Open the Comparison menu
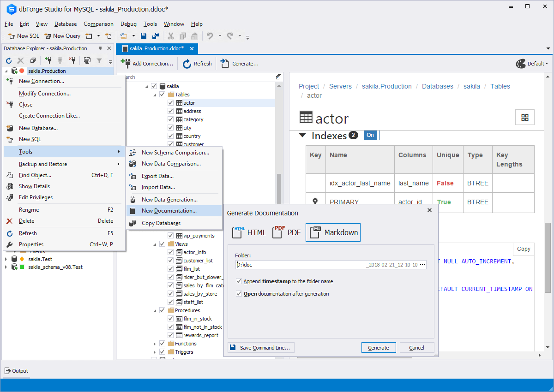Viewport: 554px width, 392px height. [98, 24]
